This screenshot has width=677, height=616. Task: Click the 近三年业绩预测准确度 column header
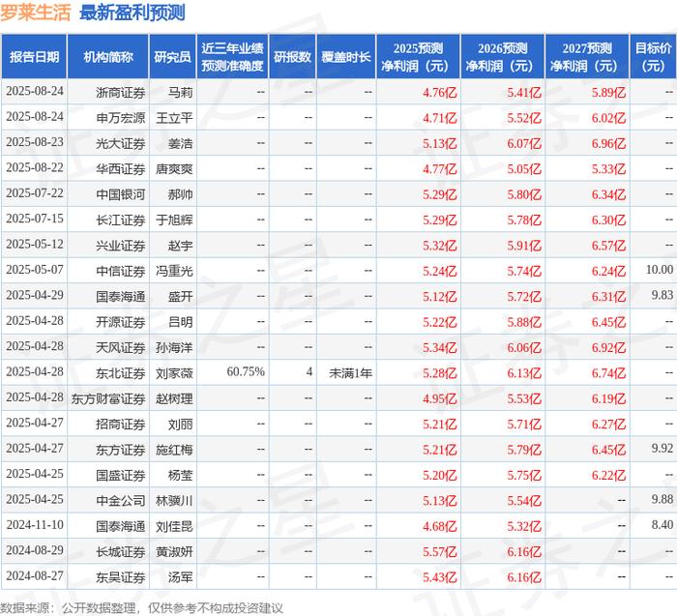[x=232, y=57]
